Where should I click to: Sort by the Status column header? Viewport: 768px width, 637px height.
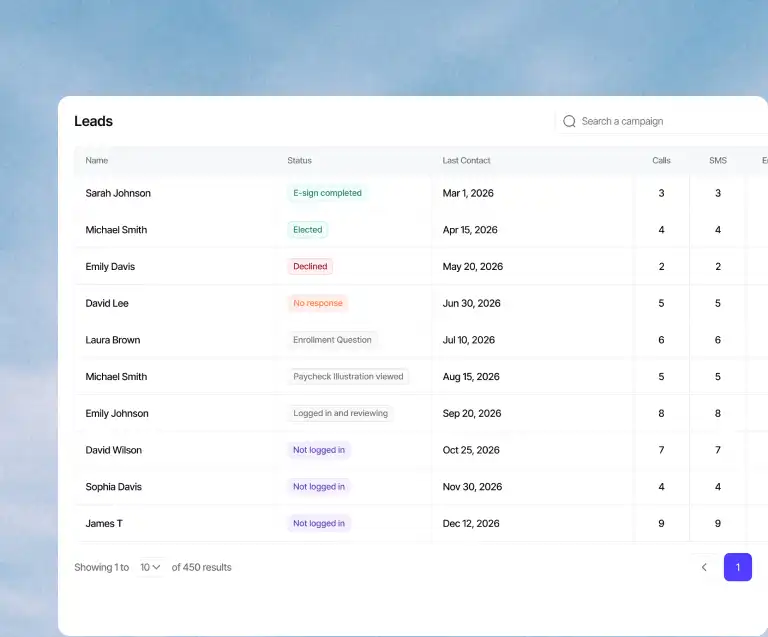point(299,161)
